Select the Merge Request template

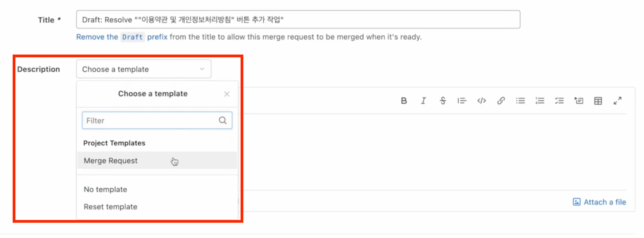[110, 161]
